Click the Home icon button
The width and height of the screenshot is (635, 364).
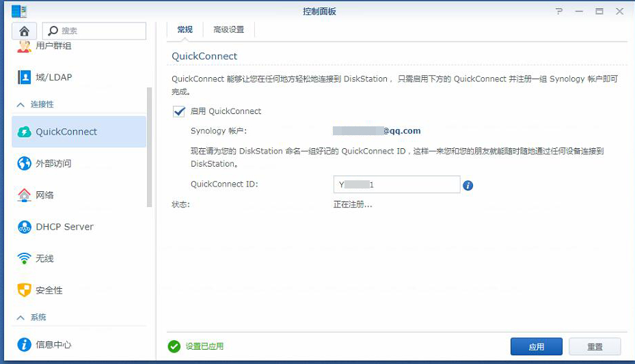[25, 31]
